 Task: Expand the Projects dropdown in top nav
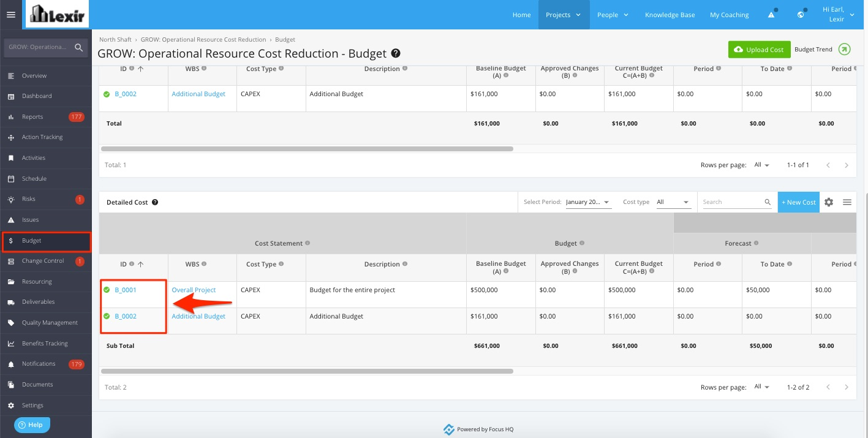click(x=564, y=15)
